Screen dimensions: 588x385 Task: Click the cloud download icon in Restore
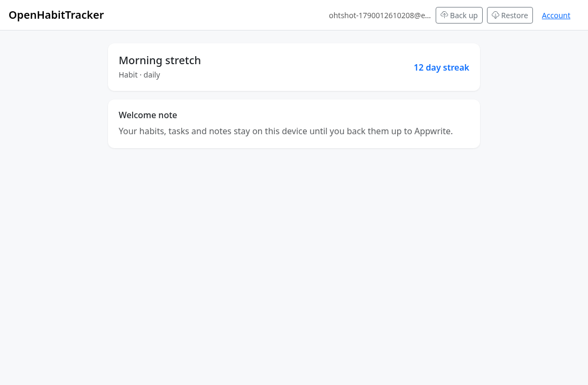coord(496,15)
